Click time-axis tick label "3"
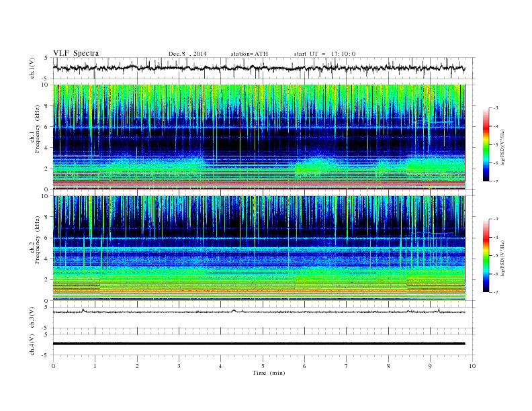Viewport: 532px width, 411px height. pyautogui.click(x=179, y=366)
